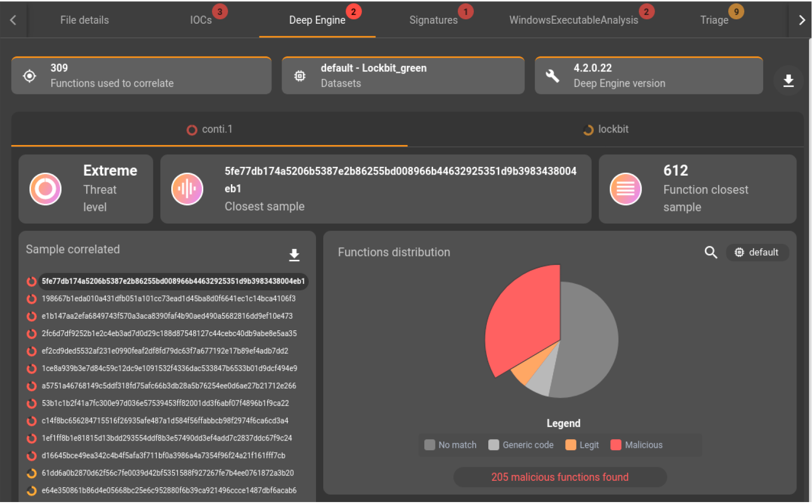Open correlated sample hash starting with 198667b1
Image resolution: width=812 pixels, height=504 pixels.
pyautogui.click(x=168, y=299)
